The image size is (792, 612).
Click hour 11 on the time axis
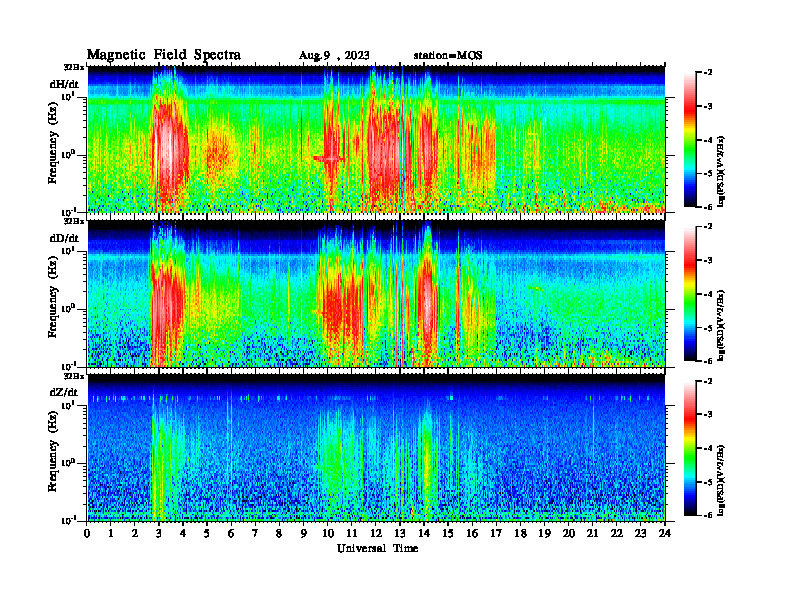coord(352,534)
